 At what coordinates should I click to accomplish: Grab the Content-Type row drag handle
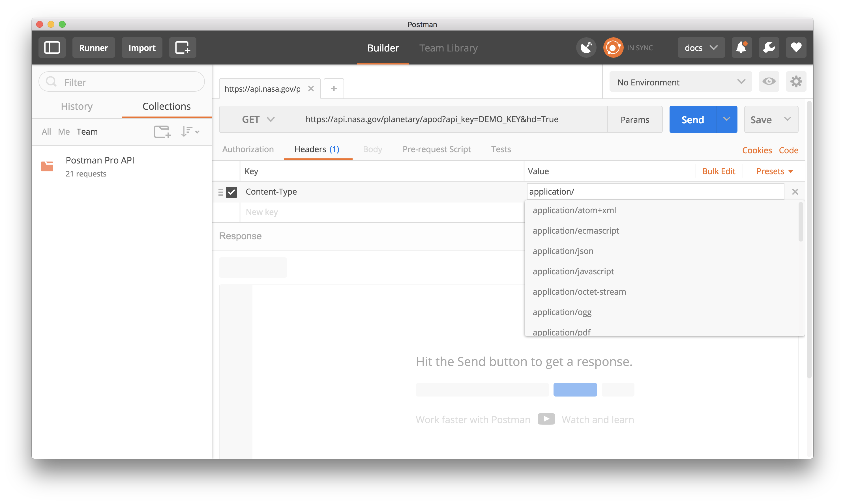click(x=220, y=192)
